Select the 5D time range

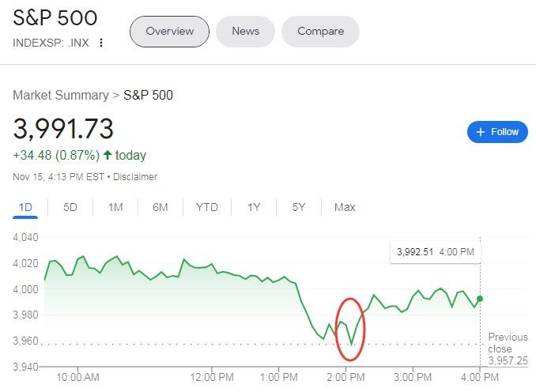70,207
